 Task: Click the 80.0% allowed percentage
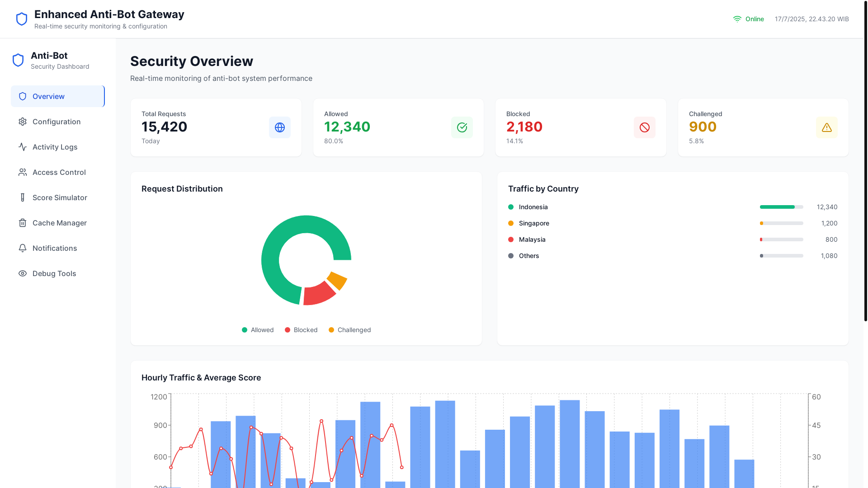pyautogui.click(x=334, y=141)
